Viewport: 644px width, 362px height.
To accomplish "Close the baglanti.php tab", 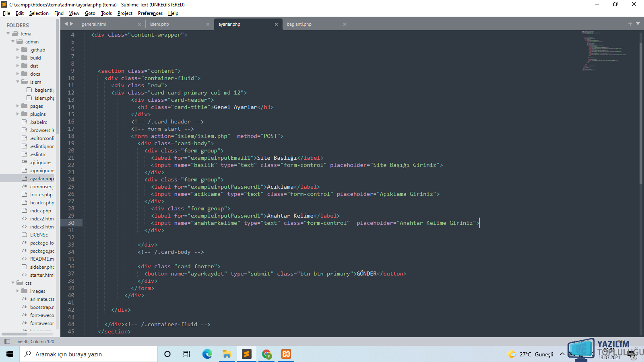I will point(345,24).
